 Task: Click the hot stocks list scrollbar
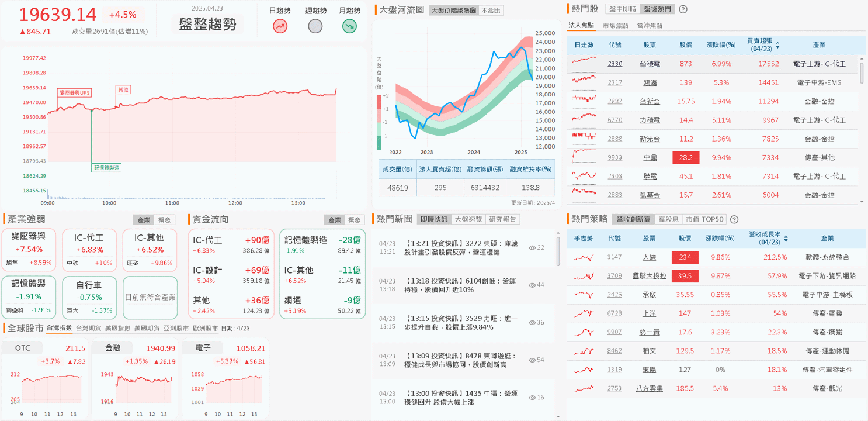click(x=862, y=74)
